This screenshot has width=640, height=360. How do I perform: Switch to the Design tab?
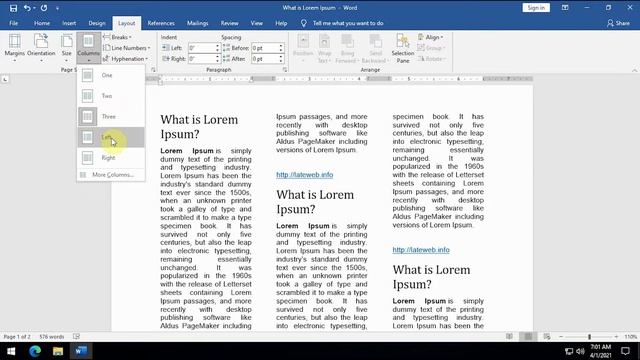[97, 23]
